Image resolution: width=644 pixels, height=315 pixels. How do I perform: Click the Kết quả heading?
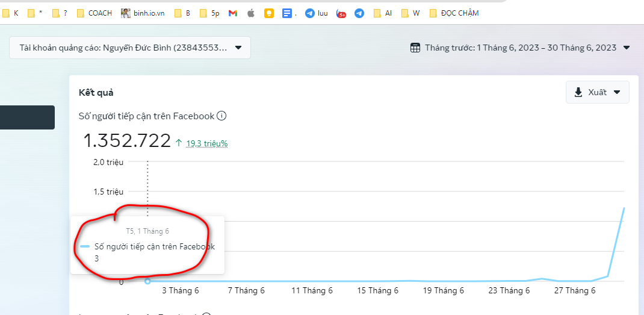tap(96, 93)
